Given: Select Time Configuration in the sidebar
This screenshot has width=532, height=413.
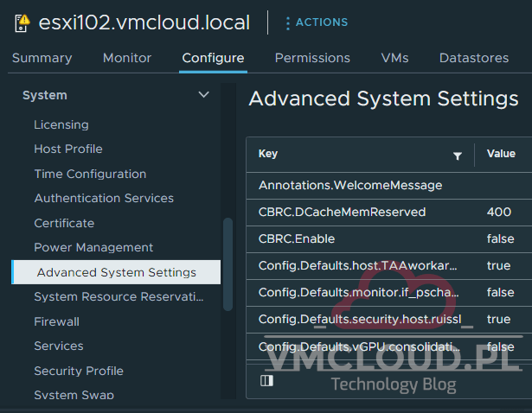Looking at the screenshot, I should 90,174.
